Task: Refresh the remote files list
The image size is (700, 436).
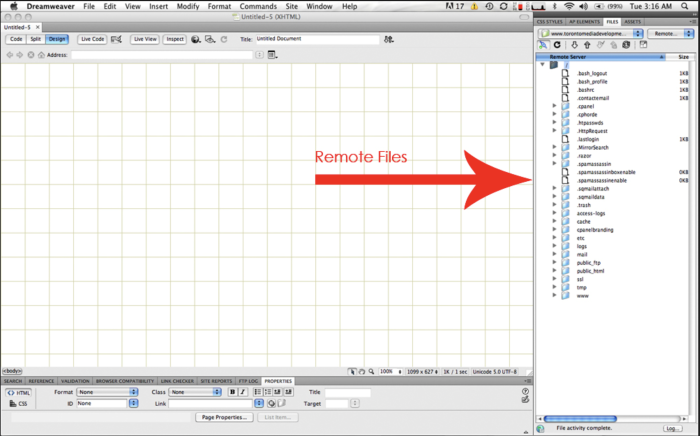Action: (557, 45)
